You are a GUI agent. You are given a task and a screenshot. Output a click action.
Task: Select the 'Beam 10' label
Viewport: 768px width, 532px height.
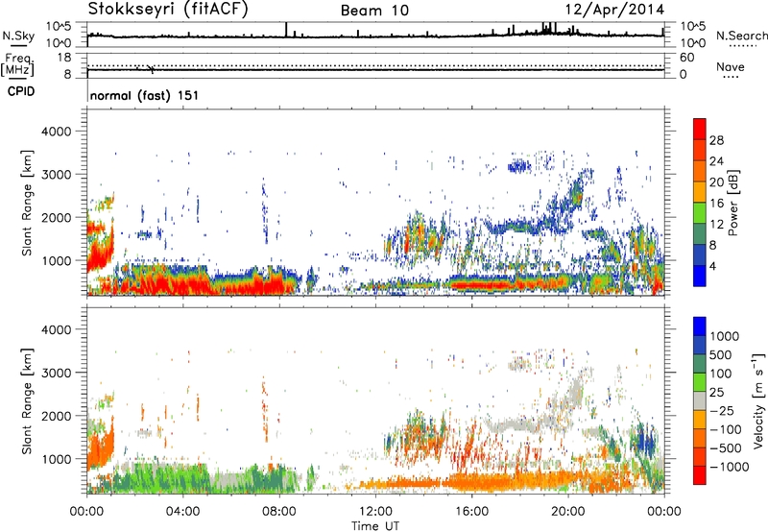tap(374, 11)
